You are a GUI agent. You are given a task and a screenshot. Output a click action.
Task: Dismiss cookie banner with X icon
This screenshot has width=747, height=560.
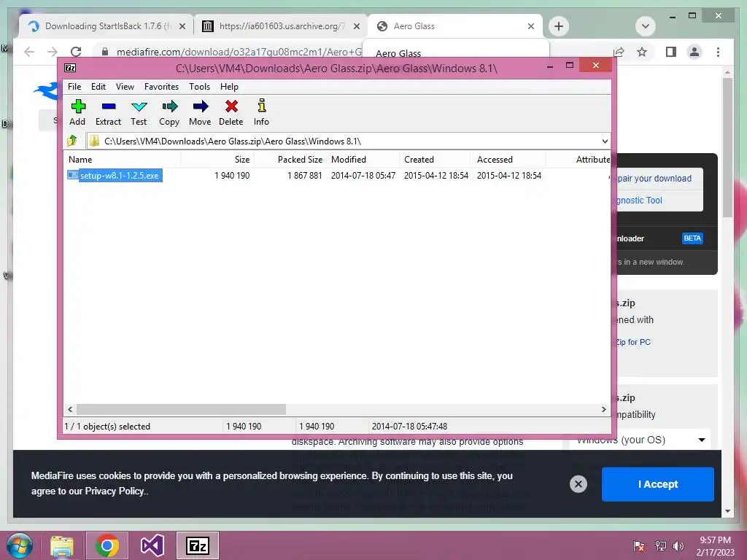[578, 484]
